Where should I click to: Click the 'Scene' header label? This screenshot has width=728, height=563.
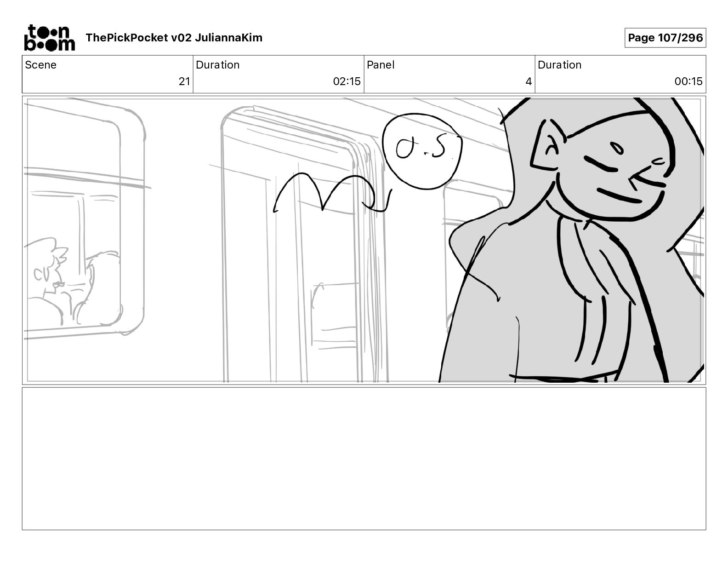point(40,65)
